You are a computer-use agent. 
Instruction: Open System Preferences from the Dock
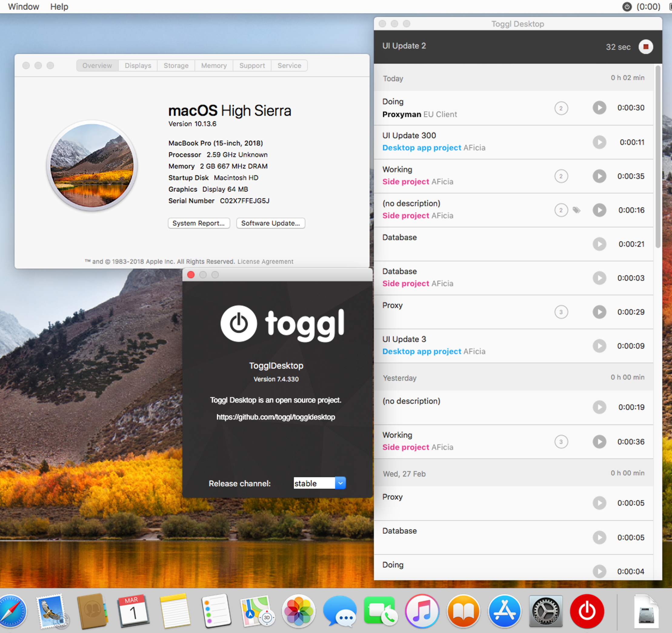[546, 612]
